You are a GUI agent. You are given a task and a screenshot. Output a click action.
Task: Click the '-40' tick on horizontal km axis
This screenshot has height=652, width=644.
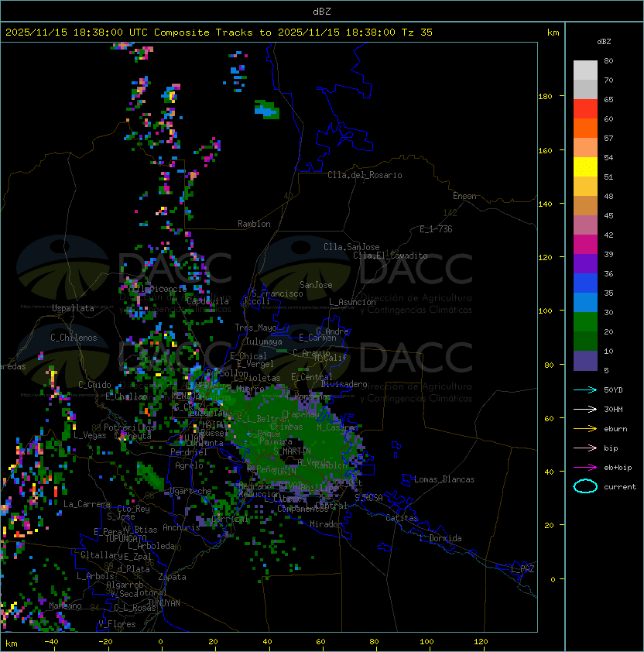[x=51, y=642]
